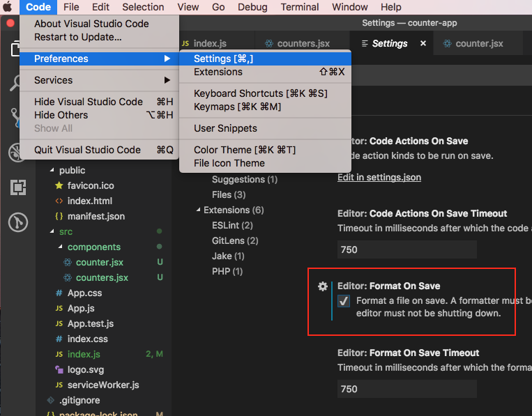
Task: Click the Edit in settings.json link
Action: [x=379, y=177]
